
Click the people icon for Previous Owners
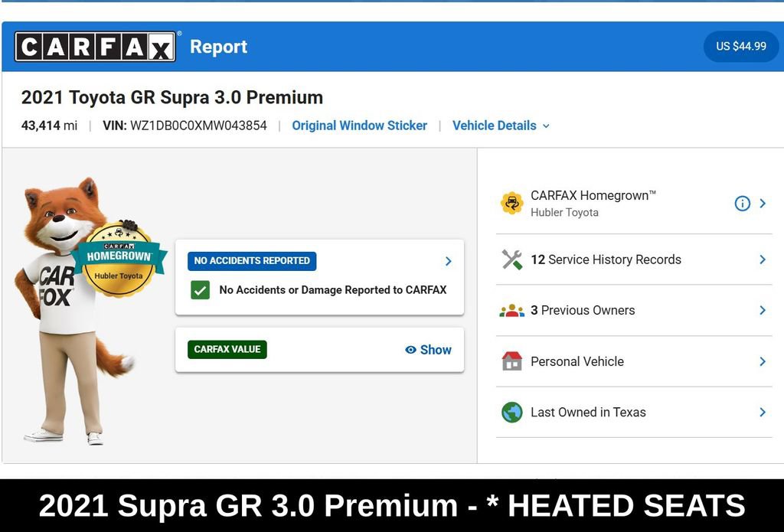(511, 311)
